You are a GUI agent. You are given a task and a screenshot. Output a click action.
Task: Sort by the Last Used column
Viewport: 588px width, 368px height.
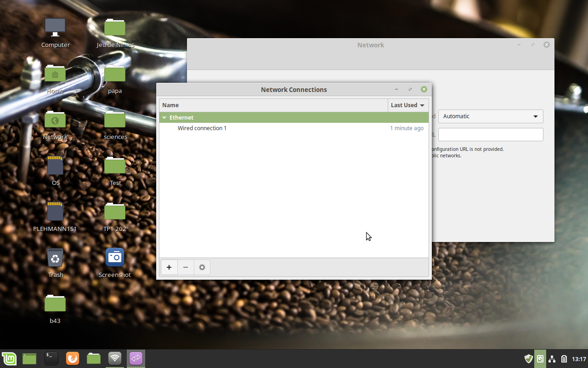pos(407,105)
